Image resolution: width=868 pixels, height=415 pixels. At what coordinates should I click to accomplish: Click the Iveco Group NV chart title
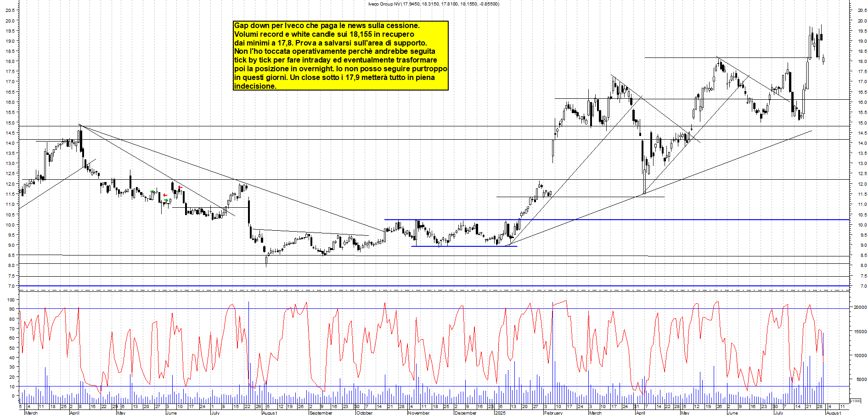[434, 4]
